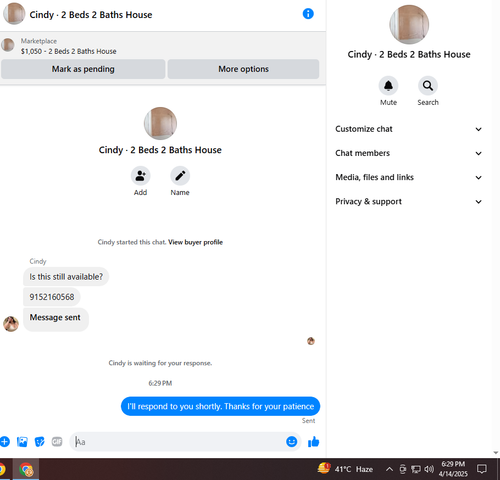
Task: Show hidden tray icons arrow
Action: [389, 469]
